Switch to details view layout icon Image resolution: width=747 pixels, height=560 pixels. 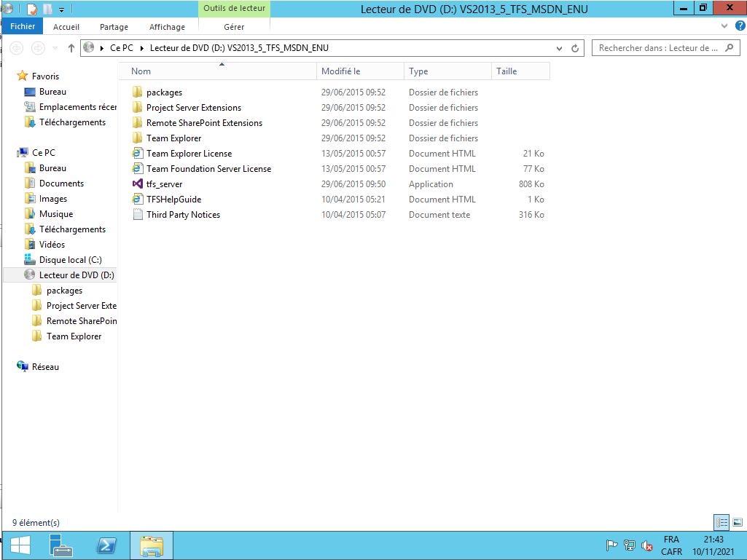click(x=721, y=522)
